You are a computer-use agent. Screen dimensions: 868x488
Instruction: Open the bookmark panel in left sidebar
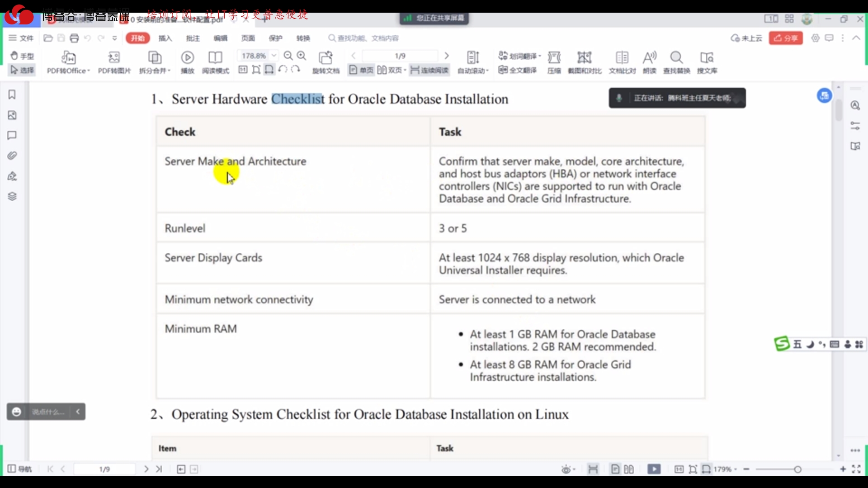(12, 95)
